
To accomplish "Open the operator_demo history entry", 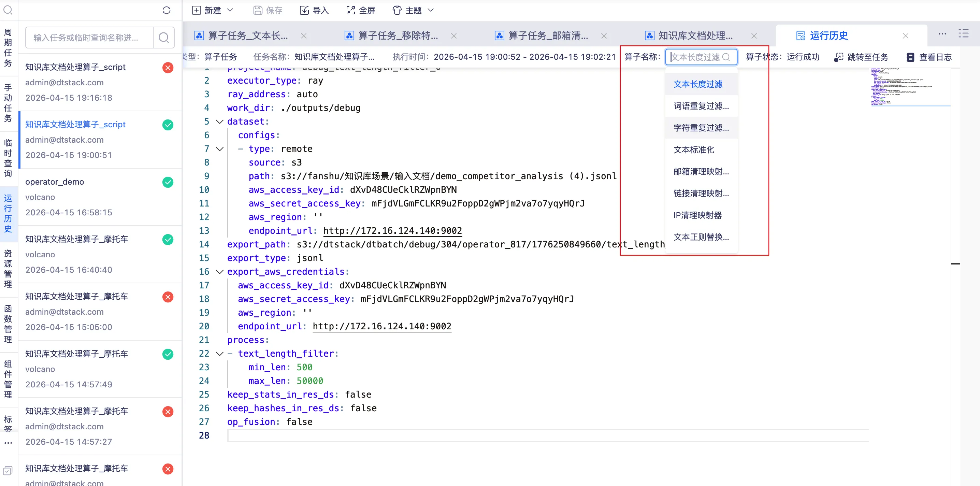I will (x=100, y=197).
